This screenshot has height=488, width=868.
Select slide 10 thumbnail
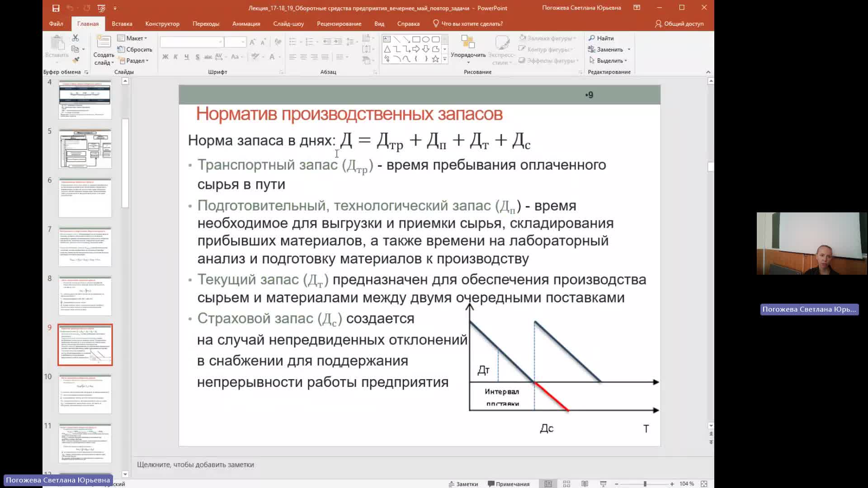tap(85, 394)
